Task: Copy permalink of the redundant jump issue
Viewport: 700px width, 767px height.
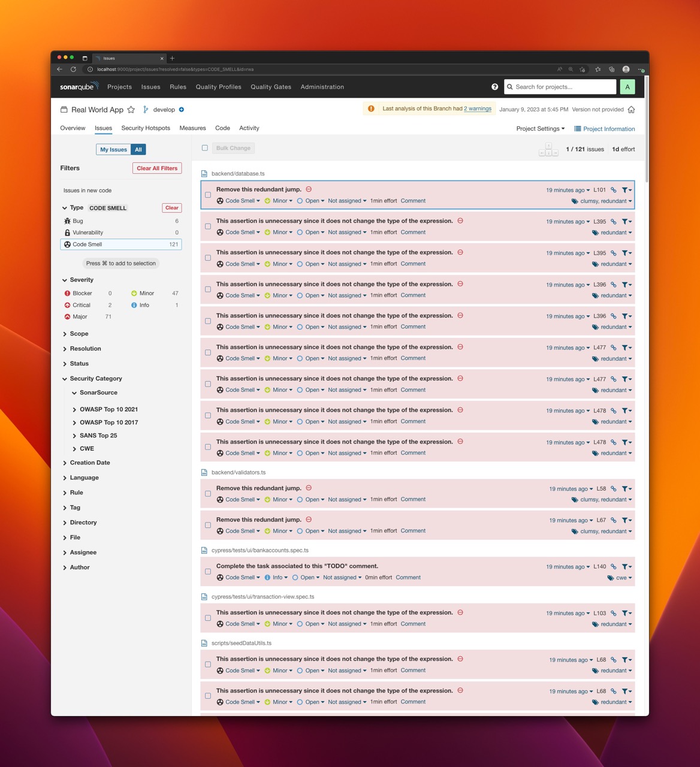Action: (612, 189)
